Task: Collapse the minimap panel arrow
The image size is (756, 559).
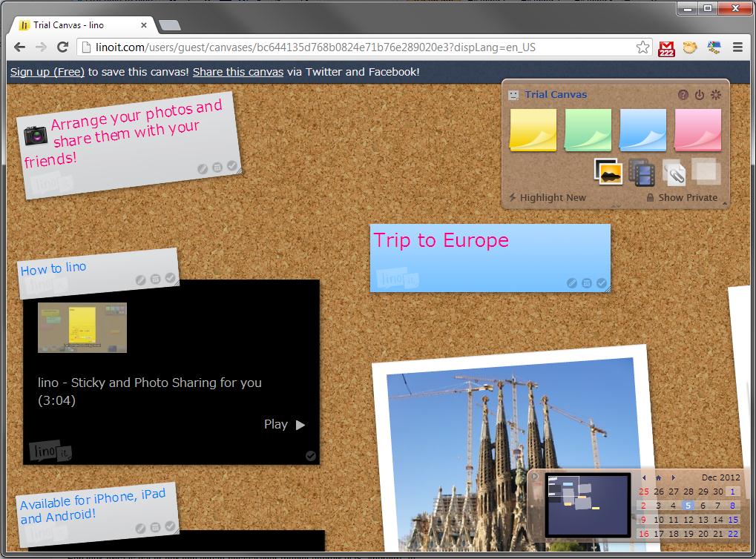Action: click(x=534, y=477)
